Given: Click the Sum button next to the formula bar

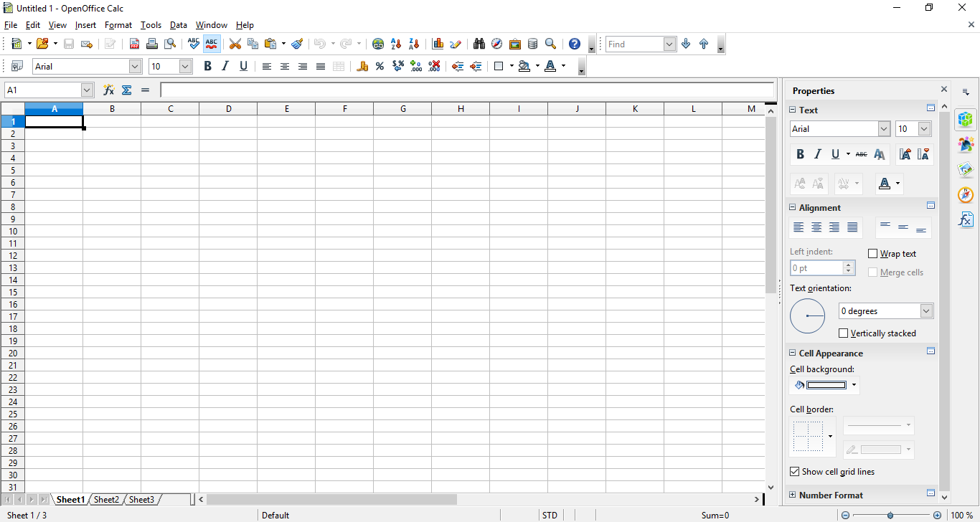Looking at the screenshot, I should (x=126, y=90).
